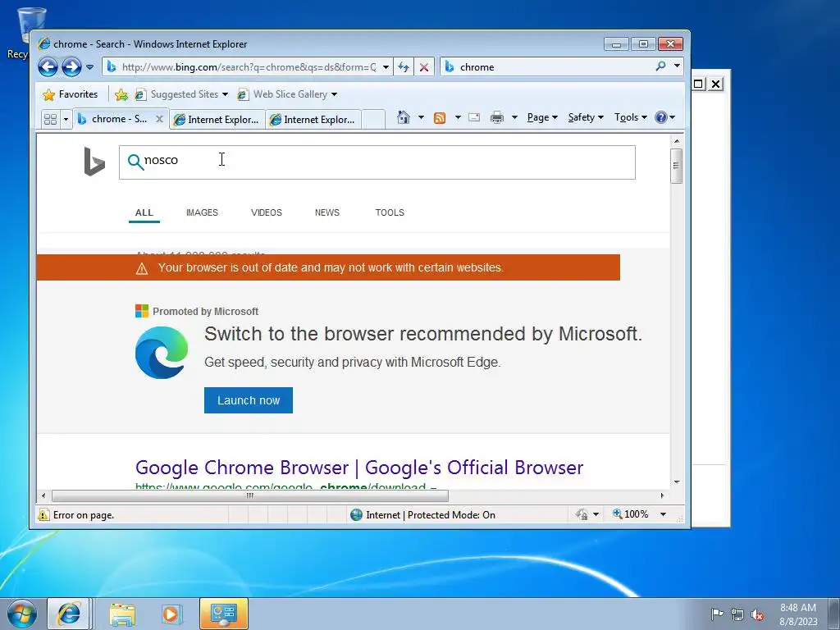Close the chrome - Search tab
Screen dimensions: 840x630
159,119
